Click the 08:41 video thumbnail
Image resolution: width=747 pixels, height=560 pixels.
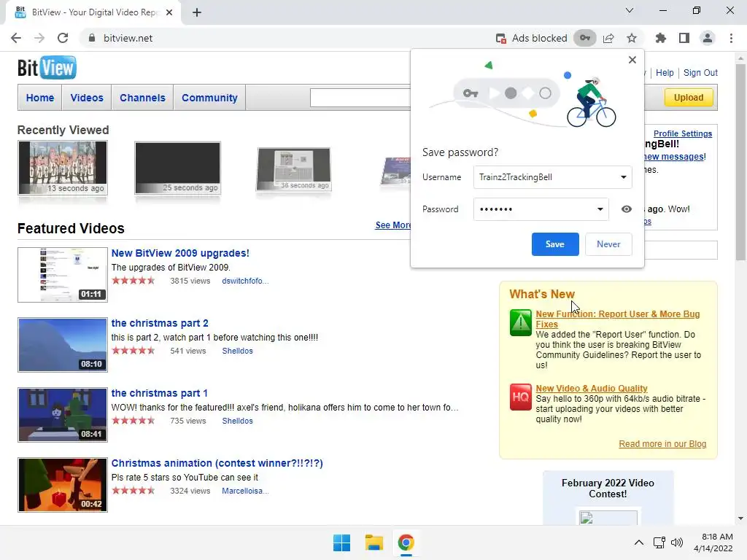(63, 415)
